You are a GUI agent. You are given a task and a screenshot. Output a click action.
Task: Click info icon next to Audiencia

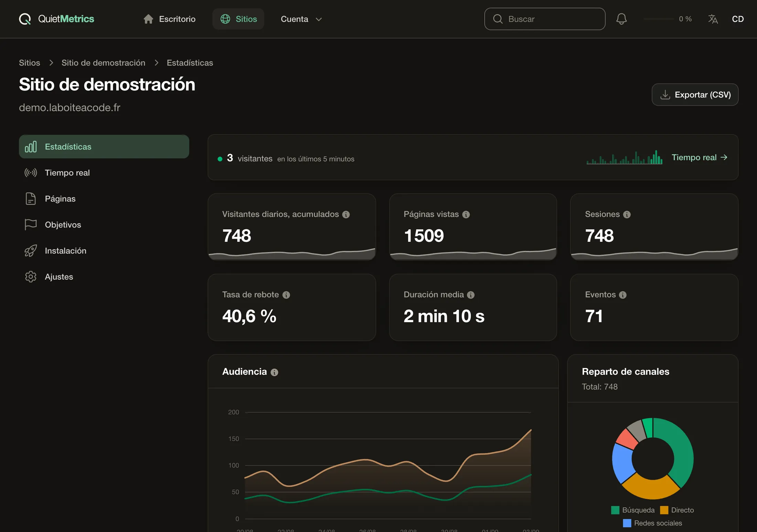coord(274,372)
